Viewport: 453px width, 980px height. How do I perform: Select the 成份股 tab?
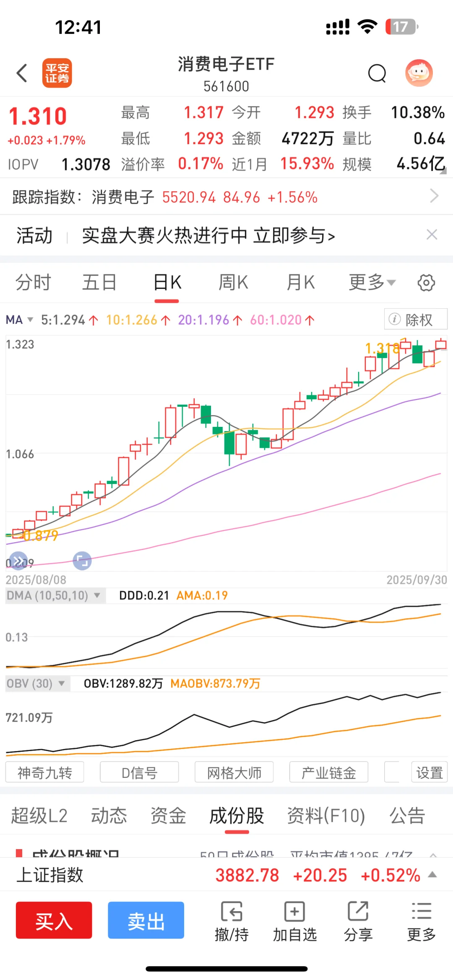[x=237, y=816]
